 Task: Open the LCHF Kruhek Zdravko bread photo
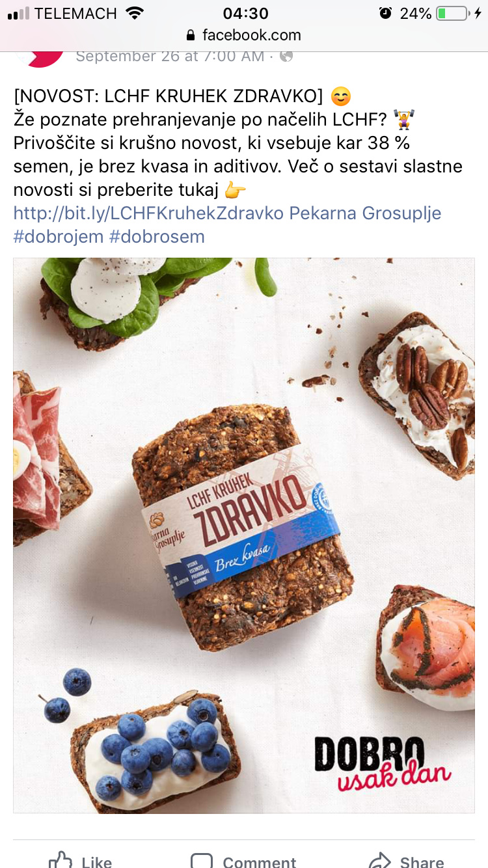tap(244, 536)
